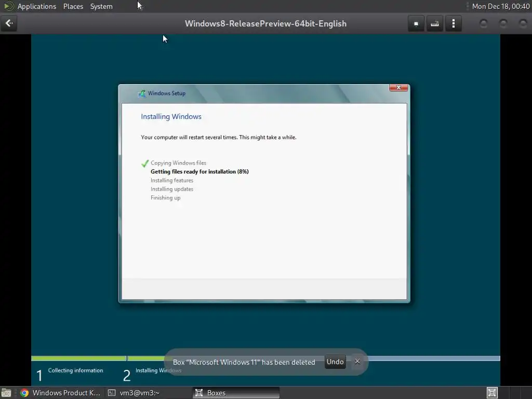
Task: Click the 'Copying Windows files' step
Action: pyautogui.click(x=179, y=163)
